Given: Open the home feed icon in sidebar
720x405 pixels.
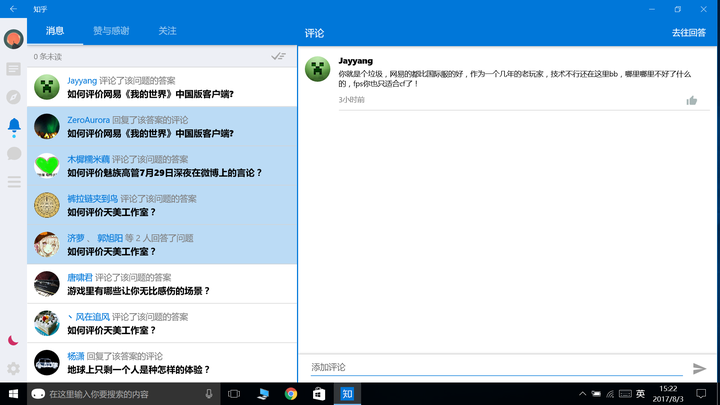Looking at the screenshot, I should pyautogui.click(x=14, y=69).
